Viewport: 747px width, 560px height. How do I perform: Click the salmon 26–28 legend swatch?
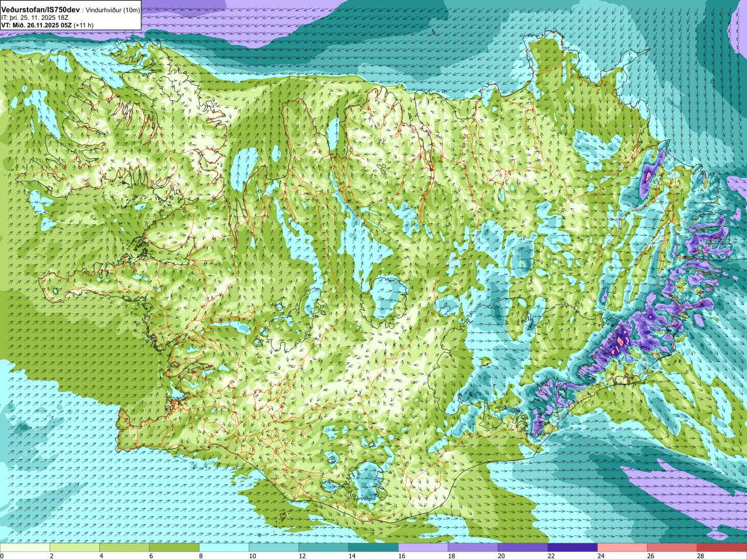click(672, 548)
